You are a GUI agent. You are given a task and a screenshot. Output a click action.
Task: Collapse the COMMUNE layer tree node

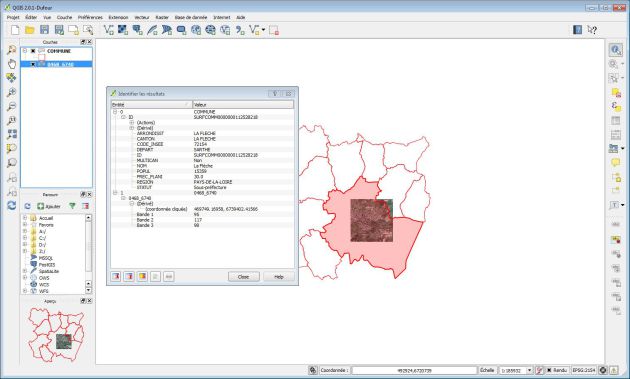pos(25,51)
